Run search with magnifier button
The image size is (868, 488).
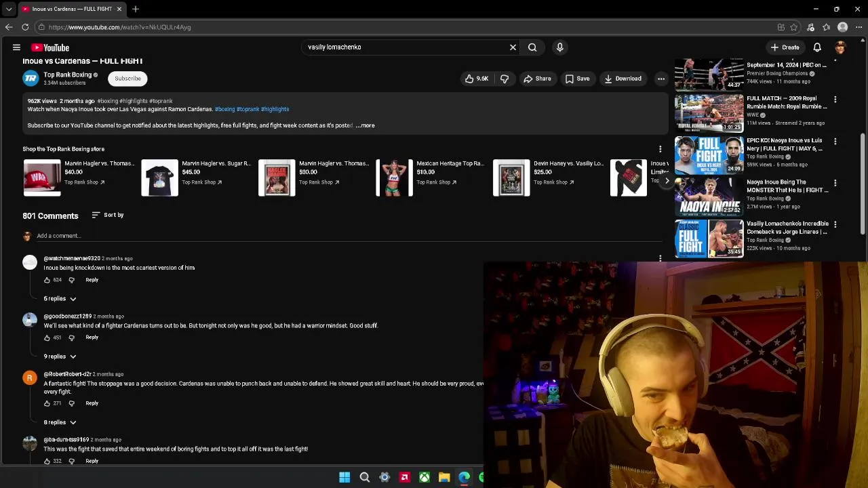click(x=532, y=47)
